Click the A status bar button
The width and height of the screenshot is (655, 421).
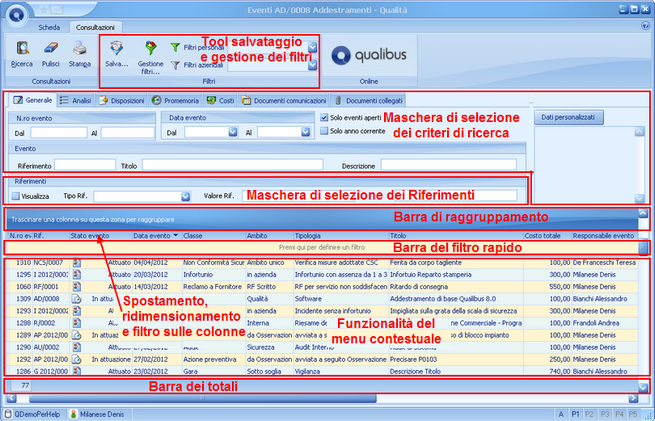pos(561,414)
